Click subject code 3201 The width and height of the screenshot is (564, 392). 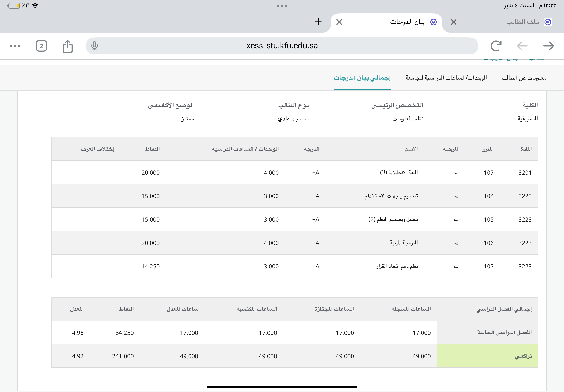pos(525,173)
